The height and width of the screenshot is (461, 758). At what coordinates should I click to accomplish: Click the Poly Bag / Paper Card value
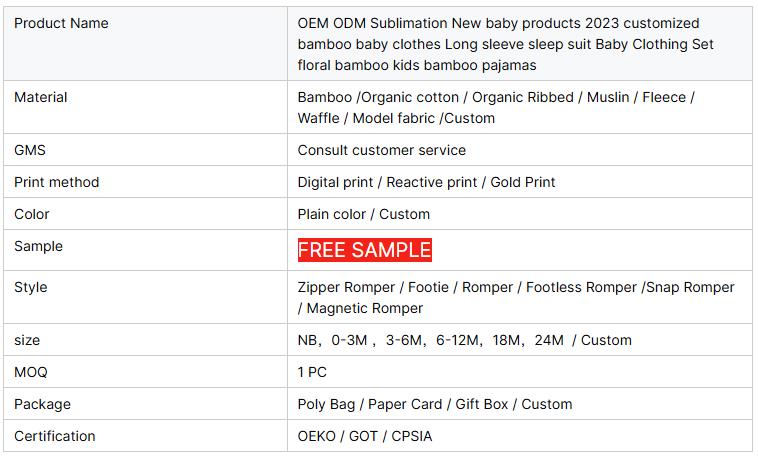[x=435, y=404]
